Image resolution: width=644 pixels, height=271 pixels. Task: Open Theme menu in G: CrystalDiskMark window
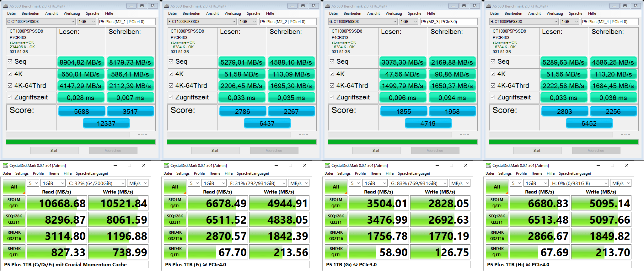pos(376,173)
